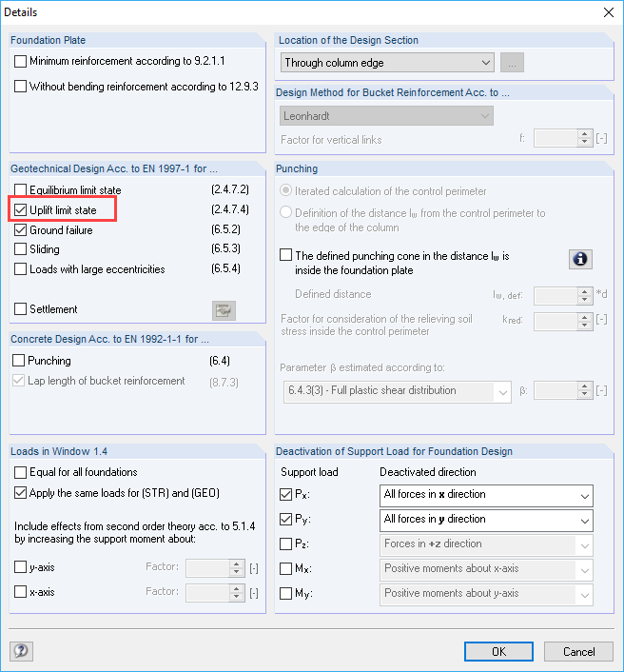Enable Minimum reinforcement according to 9.2.1.1
This screenshot has height=672, width=624.
pyautogui.click(x=20, y=61)
